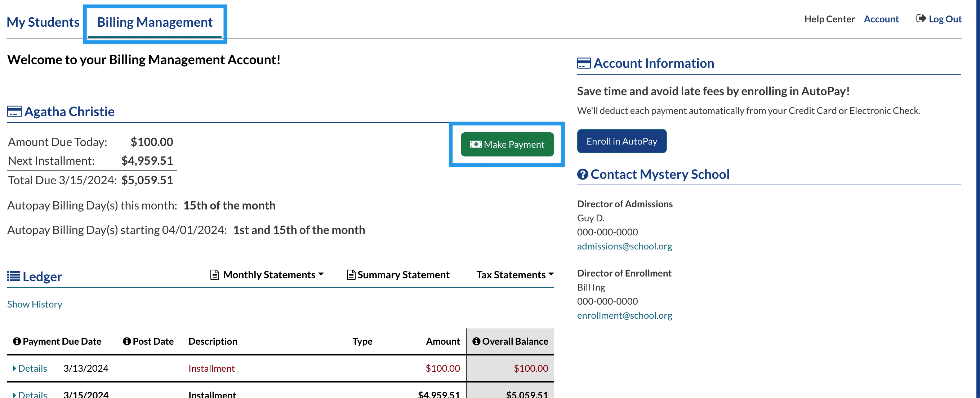Click the Post Date info icon
980x398 pixels.
[127, 341]
